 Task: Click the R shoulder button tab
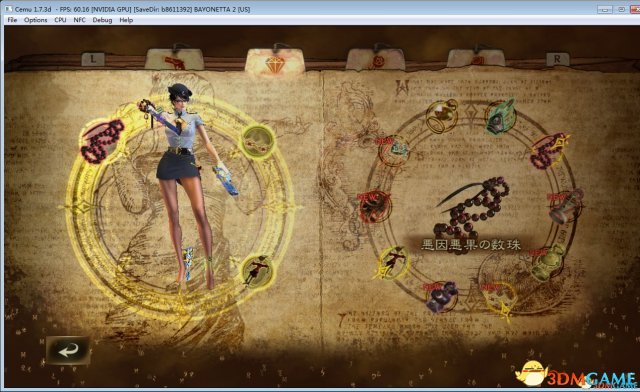557,59
